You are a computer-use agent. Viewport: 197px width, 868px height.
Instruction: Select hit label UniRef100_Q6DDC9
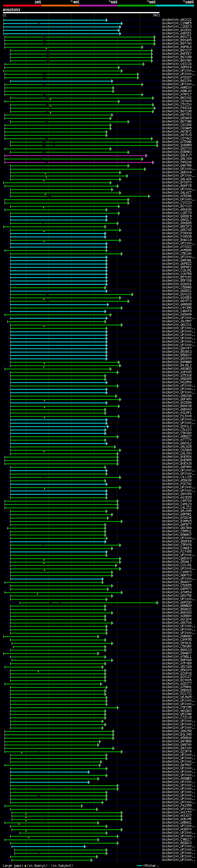pyautogui.click(x=177, y=217)
